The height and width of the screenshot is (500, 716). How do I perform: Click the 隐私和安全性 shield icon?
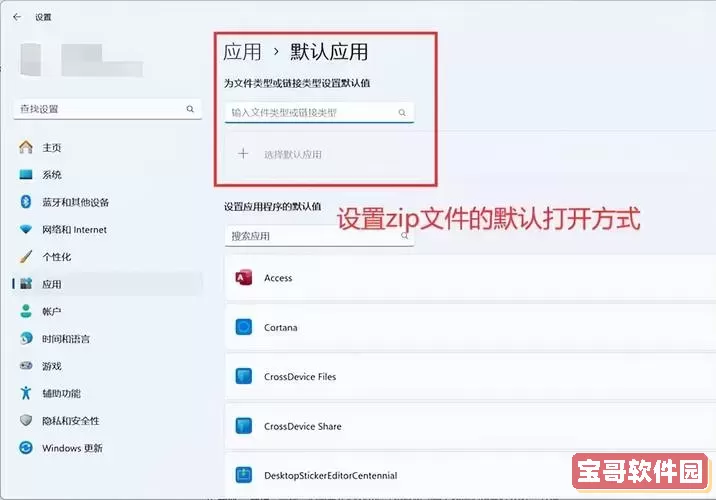(x=26, y=421)
